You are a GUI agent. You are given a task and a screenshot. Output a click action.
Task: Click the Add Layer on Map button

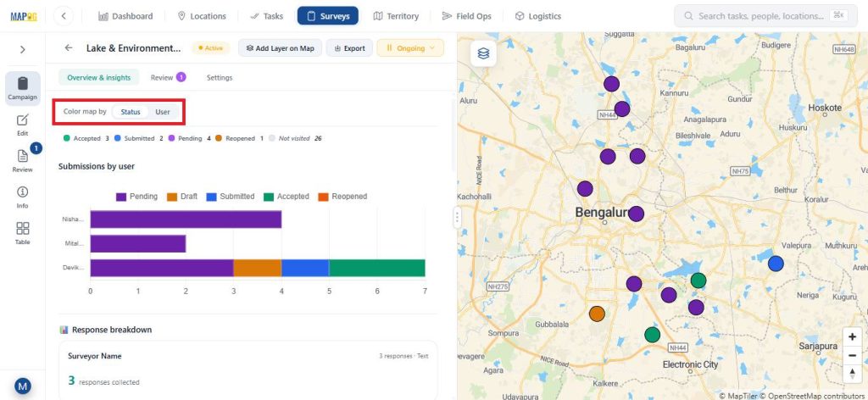[280, 48]
